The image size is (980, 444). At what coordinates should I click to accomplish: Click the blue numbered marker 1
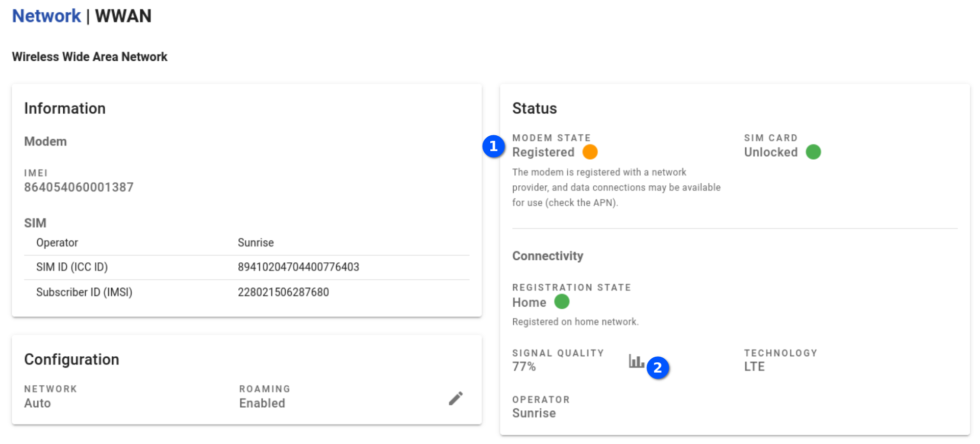pos(493,146)
